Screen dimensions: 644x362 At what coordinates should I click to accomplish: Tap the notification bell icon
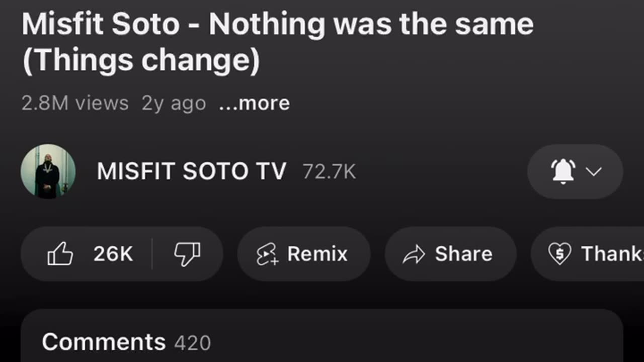(x=563, y=171)
